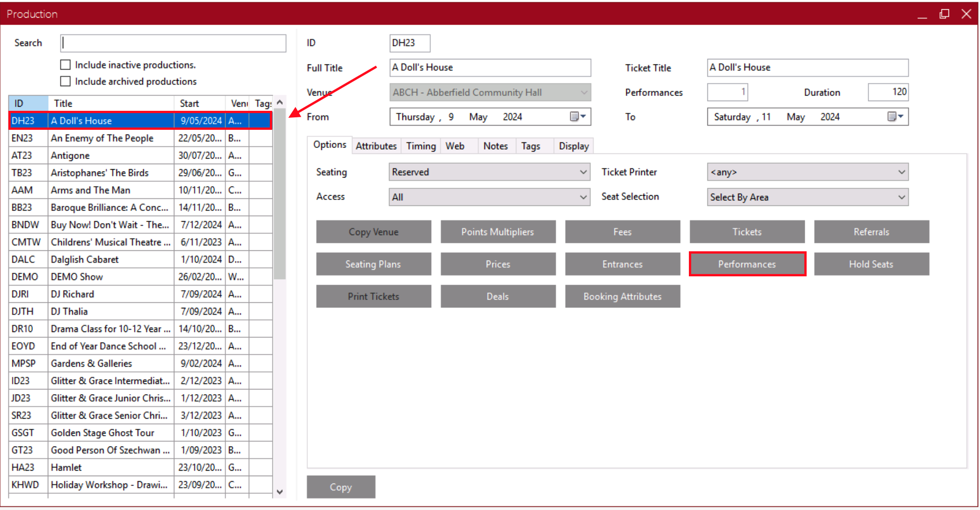Expand the Seating dropdown
980x510 pixels.
pos(583,172)
